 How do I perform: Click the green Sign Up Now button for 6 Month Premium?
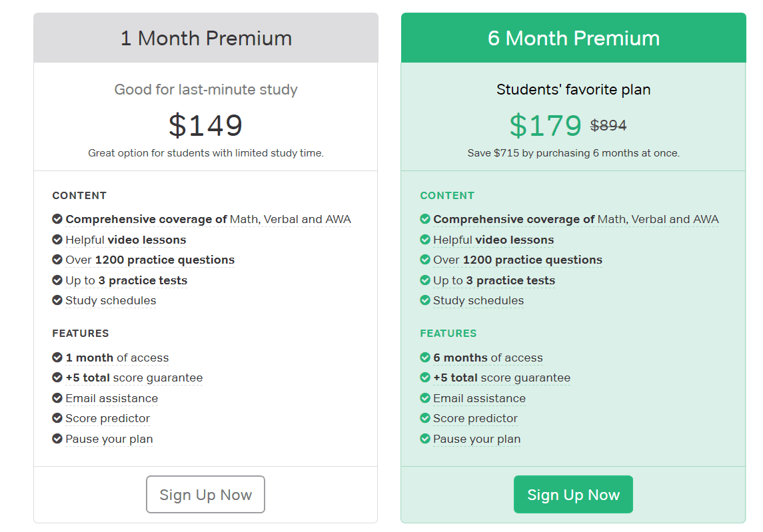573,494
